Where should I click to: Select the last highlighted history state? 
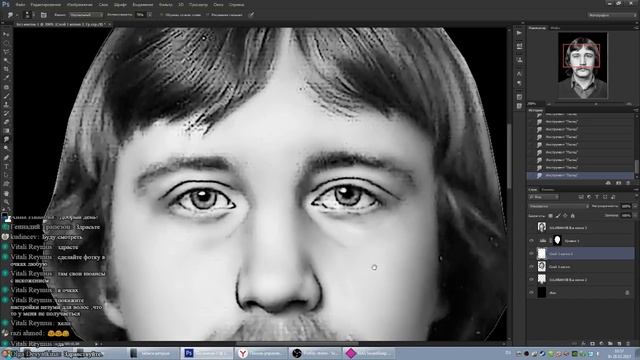pos(580,176)
